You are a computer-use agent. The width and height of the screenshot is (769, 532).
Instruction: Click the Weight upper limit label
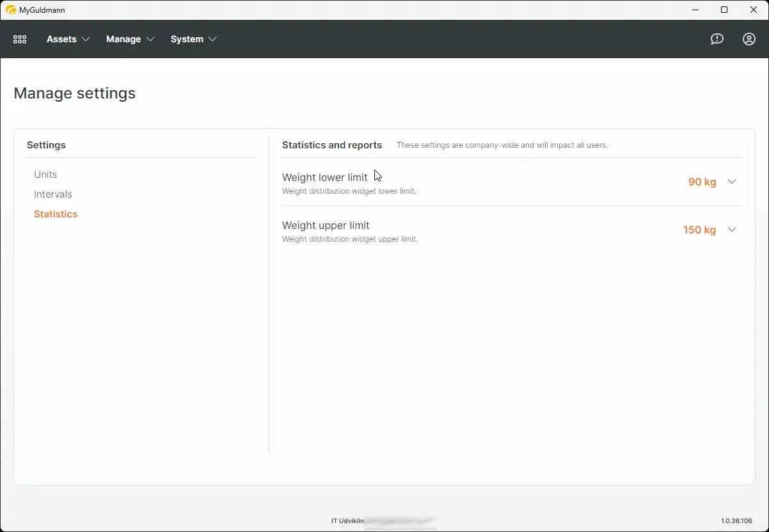click(326, 225)
